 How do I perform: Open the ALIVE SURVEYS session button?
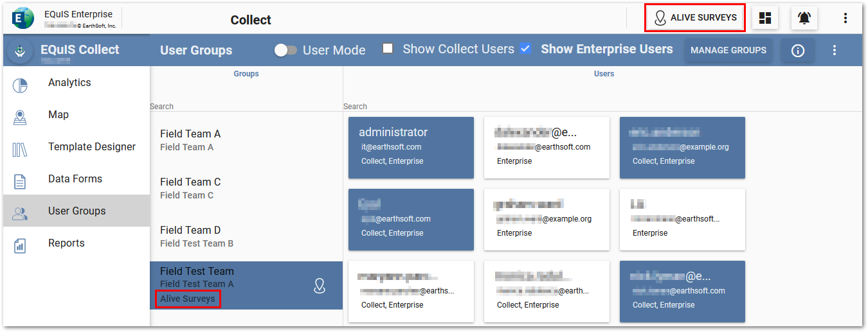(695, 18)
